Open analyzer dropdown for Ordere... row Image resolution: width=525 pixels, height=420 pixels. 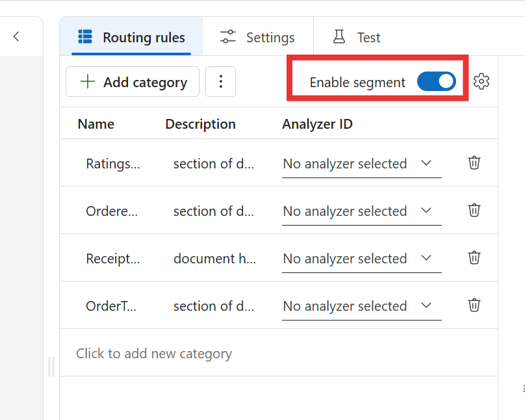pos(362,212)
